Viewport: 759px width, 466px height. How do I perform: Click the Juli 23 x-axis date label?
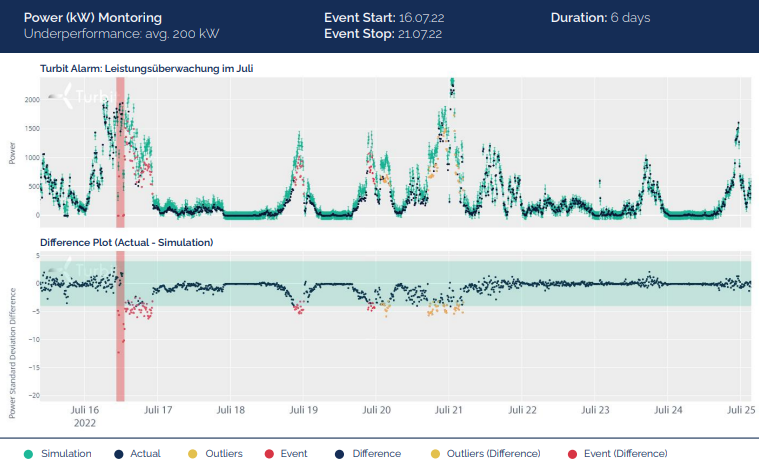[596, 410]
